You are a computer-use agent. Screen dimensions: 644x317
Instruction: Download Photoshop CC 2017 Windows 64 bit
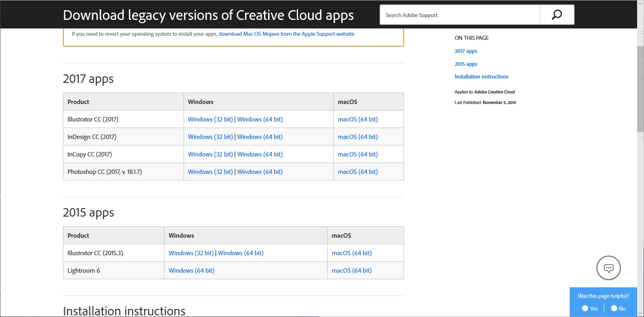[x=260, y=172]
